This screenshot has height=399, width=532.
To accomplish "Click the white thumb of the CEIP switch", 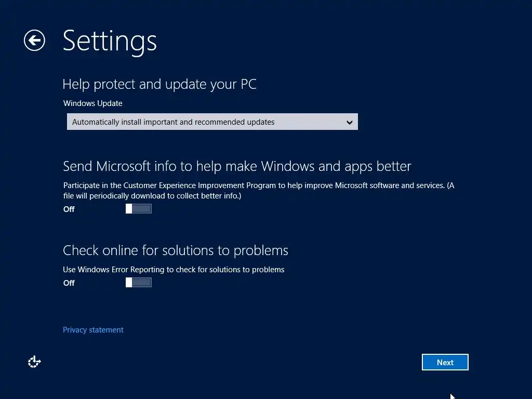I will point(129,209).
